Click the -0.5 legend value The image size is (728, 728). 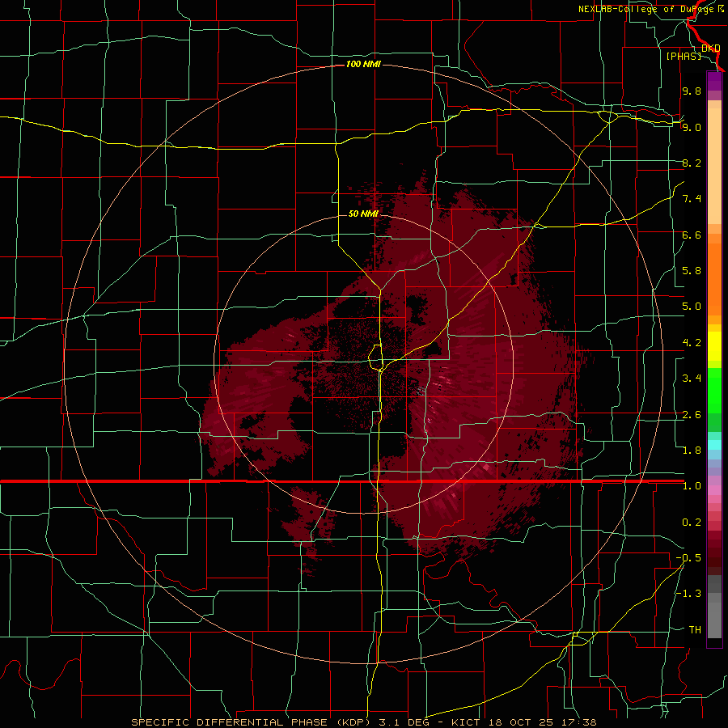pos(688,558)
